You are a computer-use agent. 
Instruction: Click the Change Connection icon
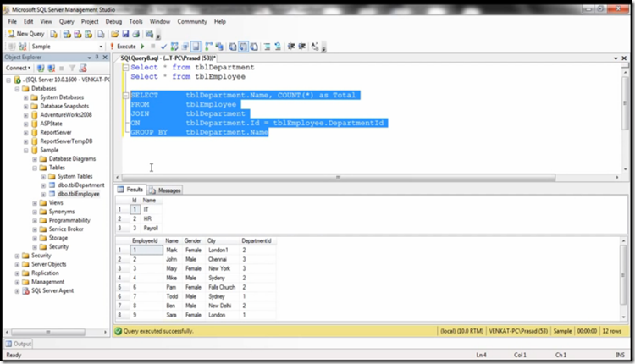click(23, 47)
